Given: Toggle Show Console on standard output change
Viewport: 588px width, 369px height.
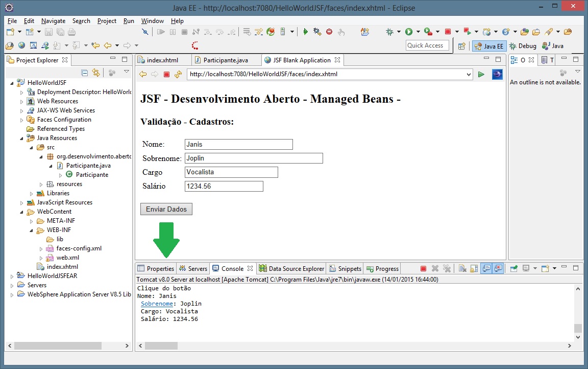Looking at the screenshot, I should point(486,269).
